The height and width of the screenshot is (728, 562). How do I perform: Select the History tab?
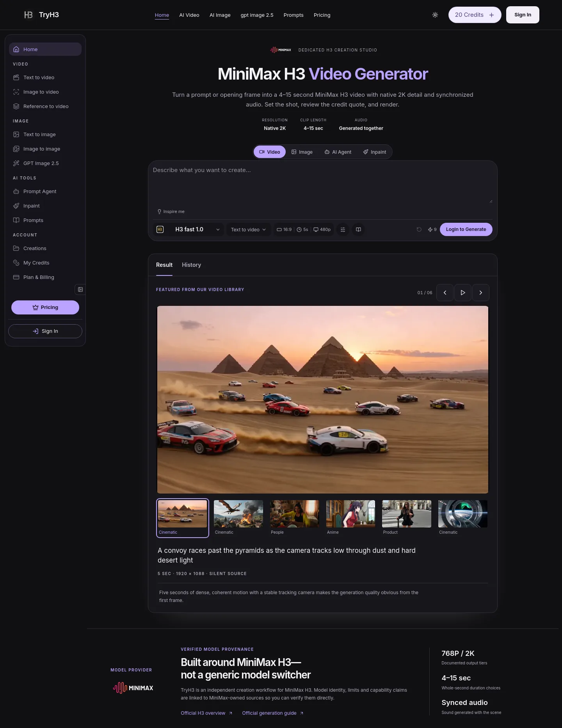click(191, 265)
